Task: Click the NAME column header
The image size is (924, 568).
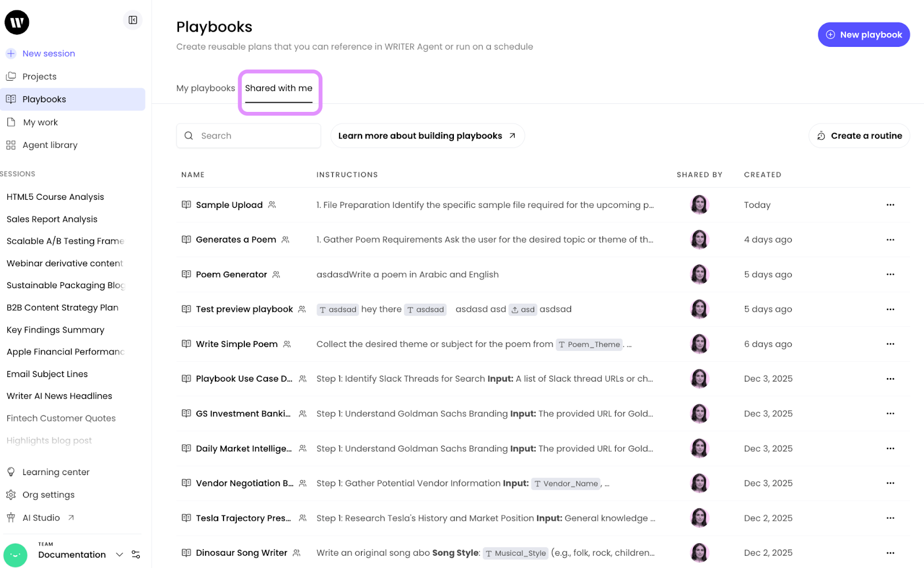Action: (x=193, y=175)
